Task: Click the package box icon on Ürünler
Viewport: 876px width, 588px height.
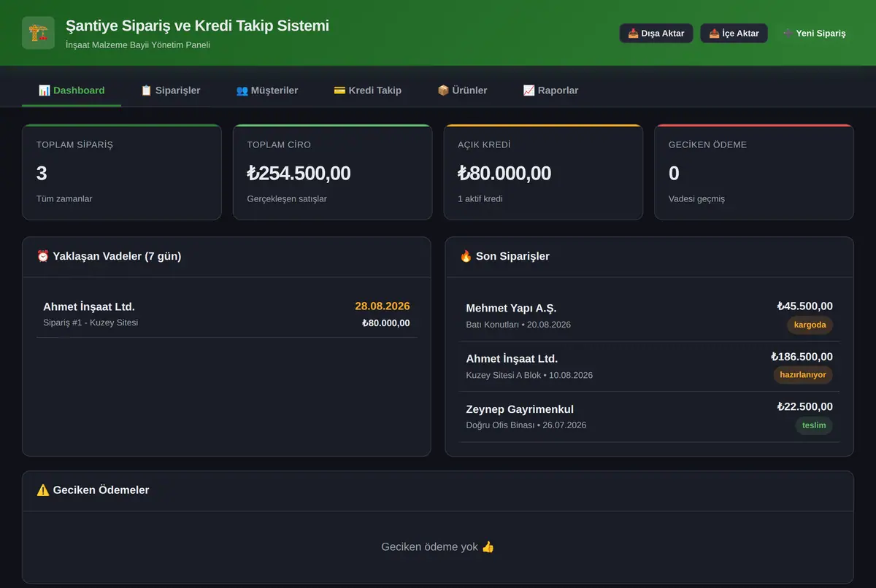Action: click(443, 90)
